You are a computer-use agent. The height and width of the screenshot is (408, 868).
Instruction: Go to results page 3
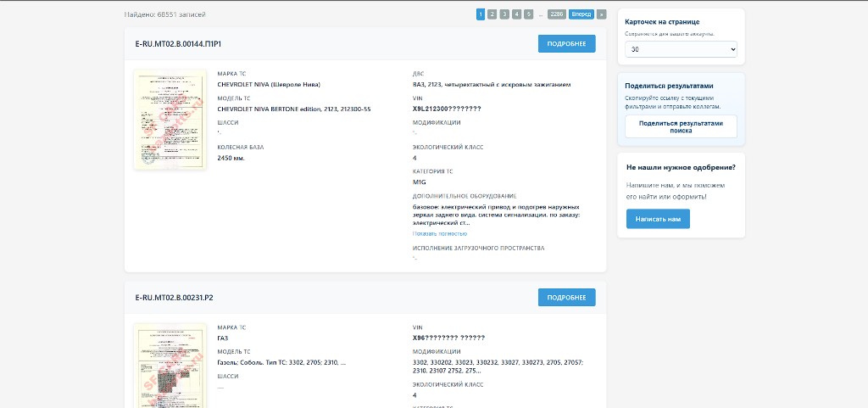[504, 14]
